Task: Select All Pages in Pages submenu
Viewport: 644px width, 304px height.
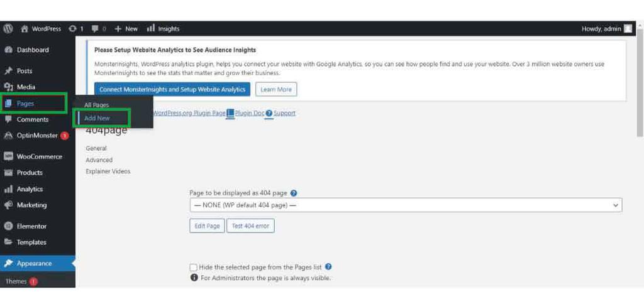Action: coord(97,105)
